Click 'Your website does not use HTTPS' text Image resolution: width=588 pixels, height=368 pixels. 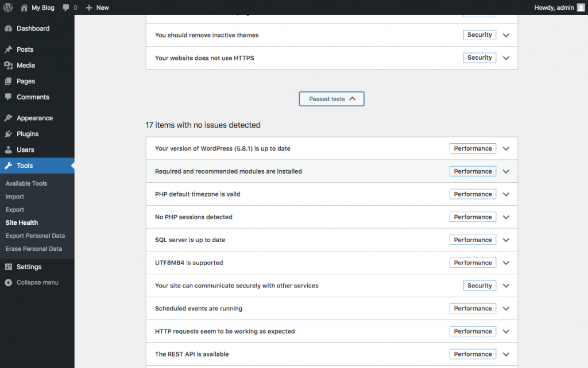pyautogui.click(x=204, y=58)
